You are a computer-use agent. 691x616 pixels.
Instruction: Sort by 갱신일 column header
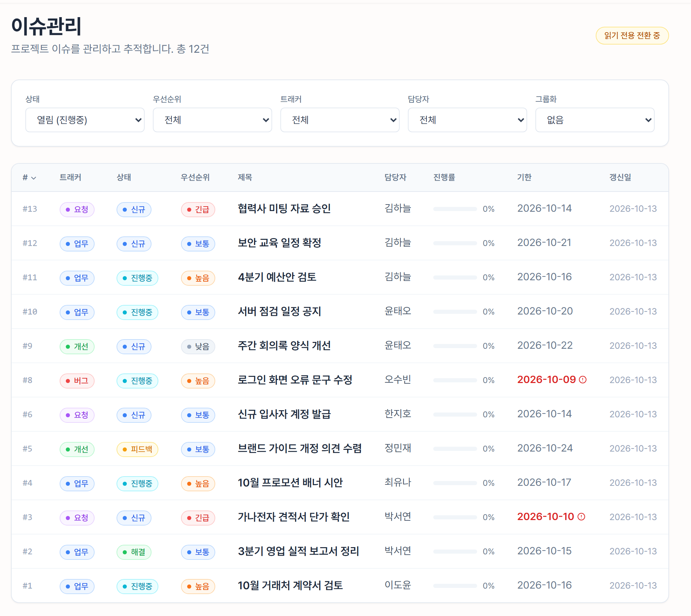[620, 177]
